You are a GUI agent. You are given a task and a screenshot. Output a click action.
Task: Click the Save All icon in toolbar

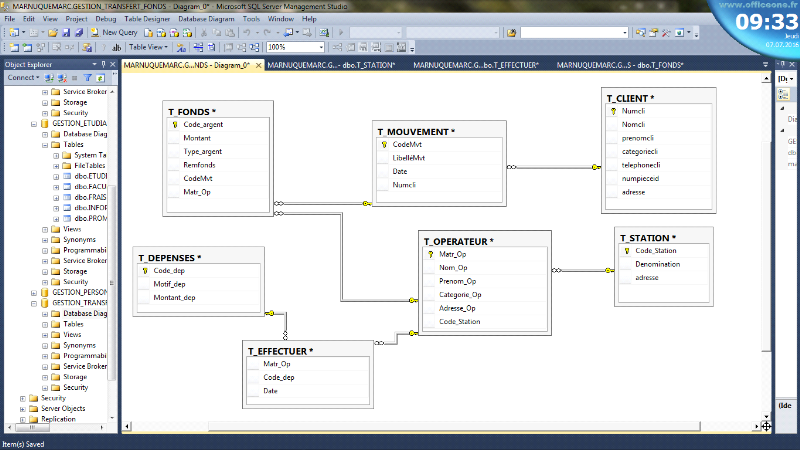(x=78, y=32)
